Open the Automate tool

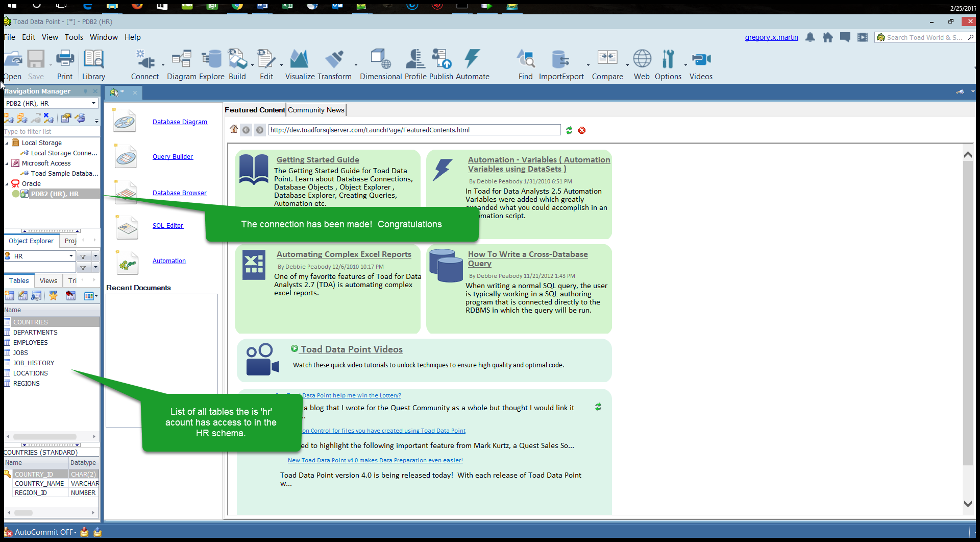point(472,65)
